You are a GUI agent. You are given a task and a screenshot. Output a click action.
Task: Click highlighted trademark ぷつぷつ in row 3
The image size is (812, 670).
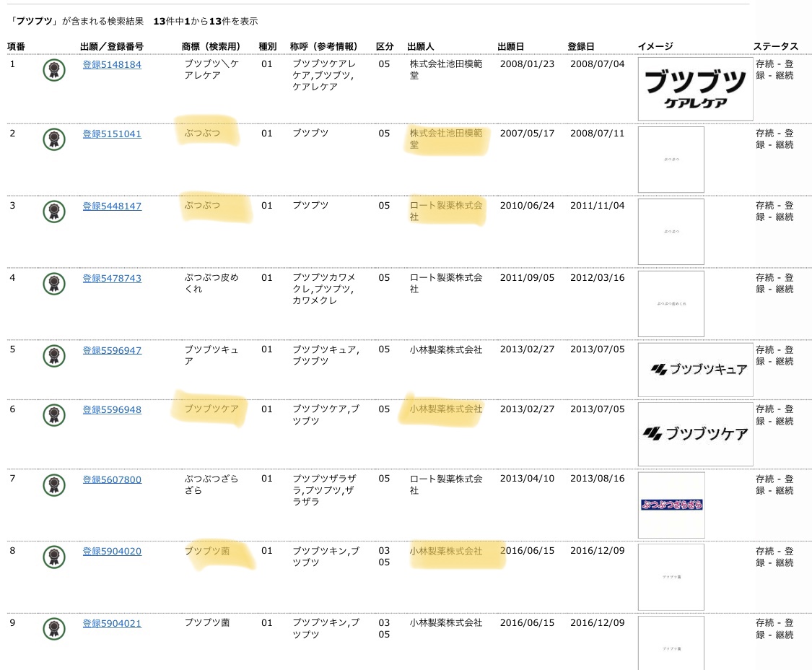tap(203, 205)
